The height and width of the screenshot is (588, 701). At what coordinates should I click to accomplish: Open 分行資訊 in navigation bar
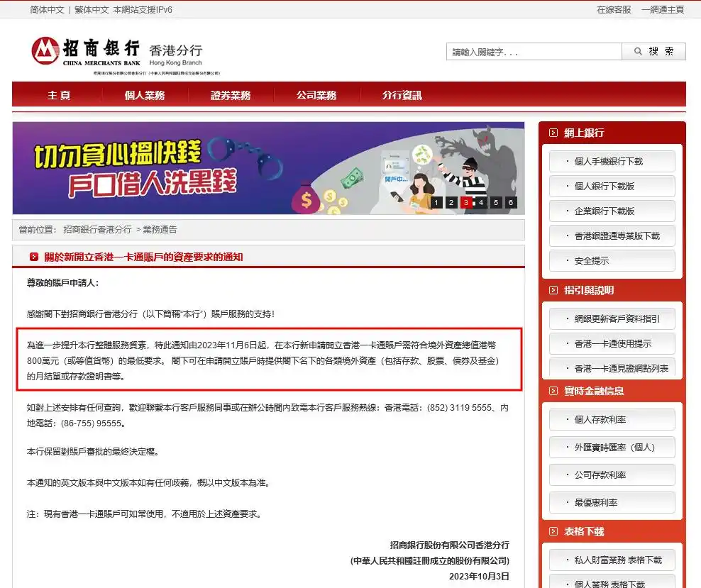click(x=402, y=96)
